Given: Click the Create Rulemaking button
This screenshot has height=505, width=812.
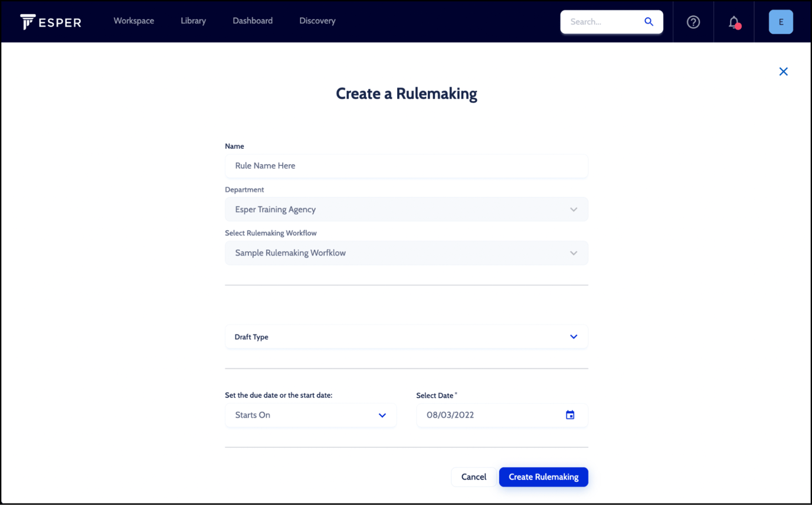Looking at the screenshot, I should pyautogui.click(x=543, y=477).
